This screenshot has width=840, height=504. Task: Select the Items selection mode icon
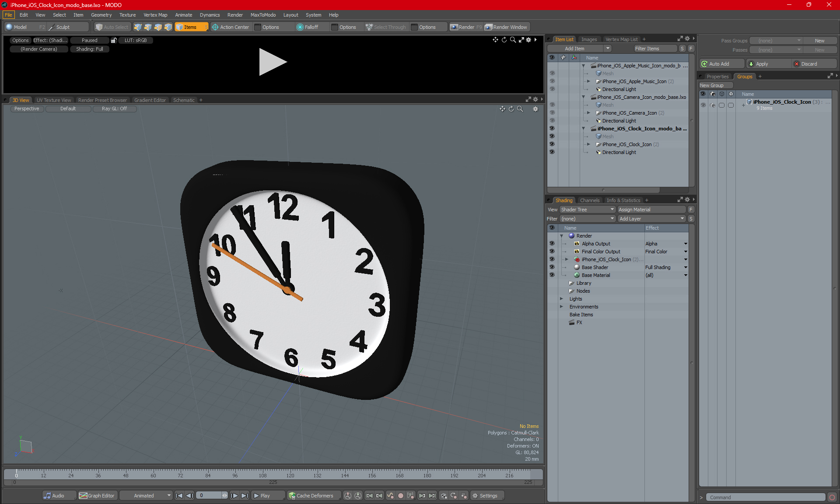189,26
